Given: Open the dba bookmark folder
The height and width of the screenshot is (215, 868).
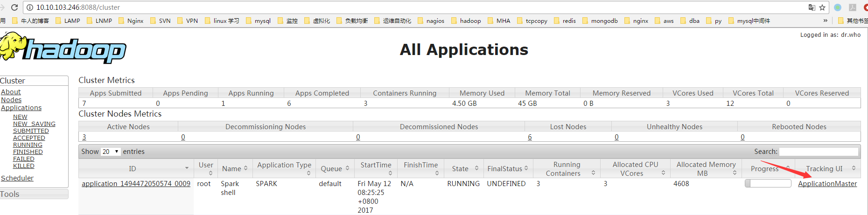Looking at the screenshot, I should point(690,21).
